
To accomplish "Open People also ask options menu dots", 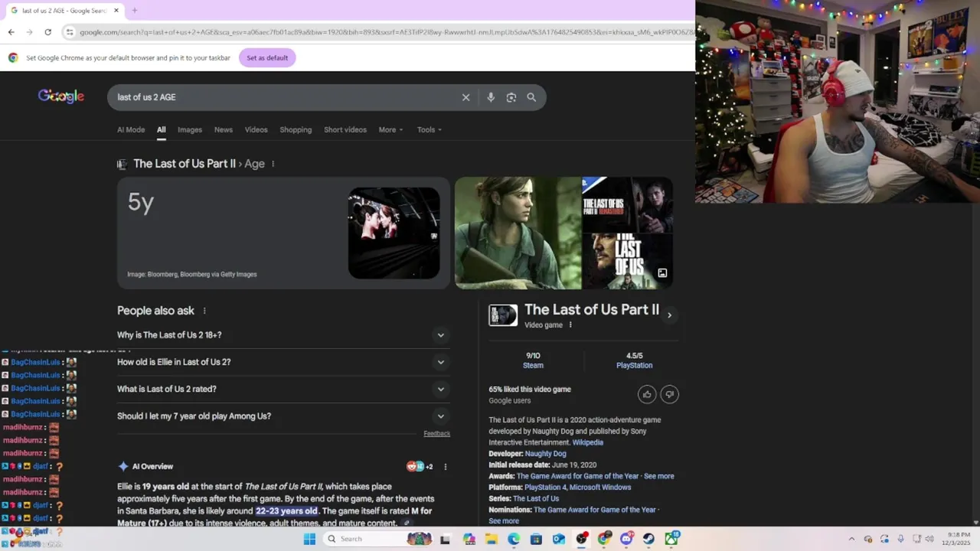I will pyautogui.click(x=204, y=311).
